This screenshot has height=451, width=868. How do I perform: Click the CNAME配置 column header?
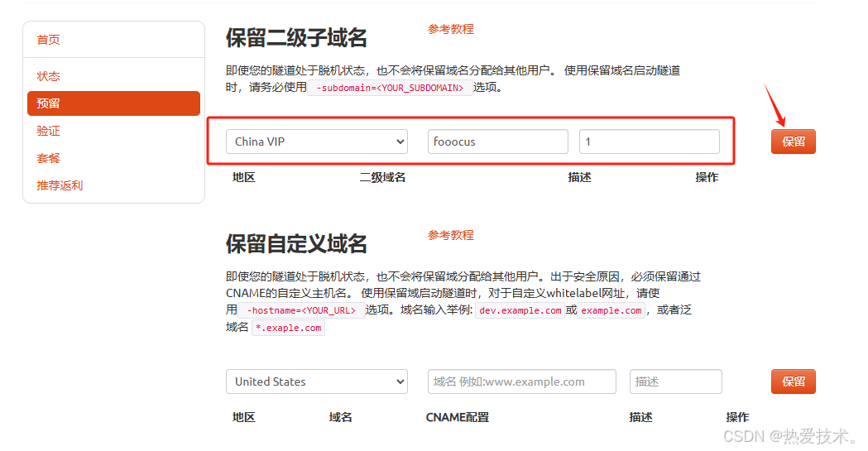click(x=458, y=418)
